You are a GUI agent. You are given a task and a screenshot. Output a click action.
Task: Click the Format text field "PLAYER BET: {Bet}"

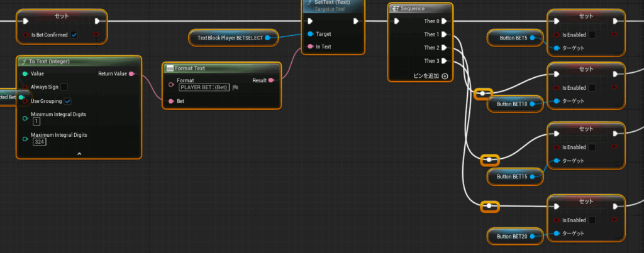pyautogui.click(x=204, y=88)
